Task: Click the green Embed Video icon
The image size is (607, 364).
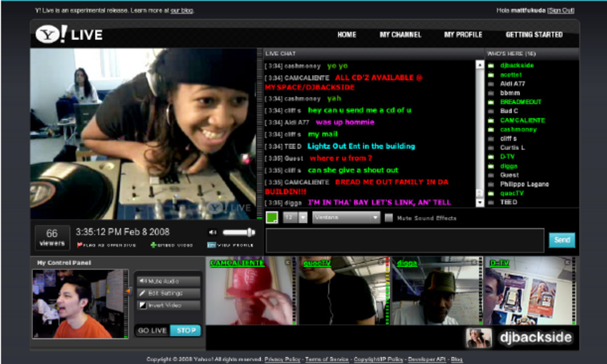Action: pyautogui.click(x=154, y=245)
